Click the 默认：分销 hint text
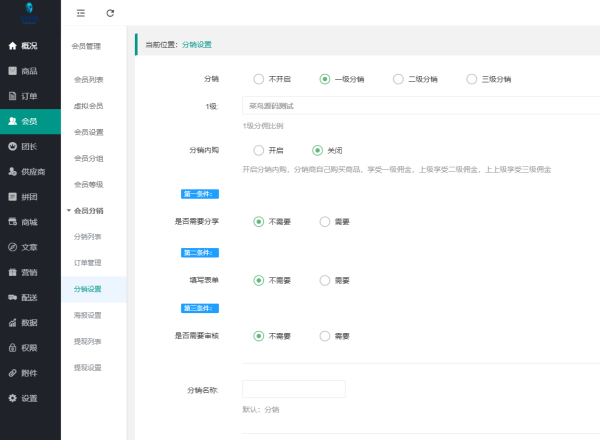 [x=261, y=410]
